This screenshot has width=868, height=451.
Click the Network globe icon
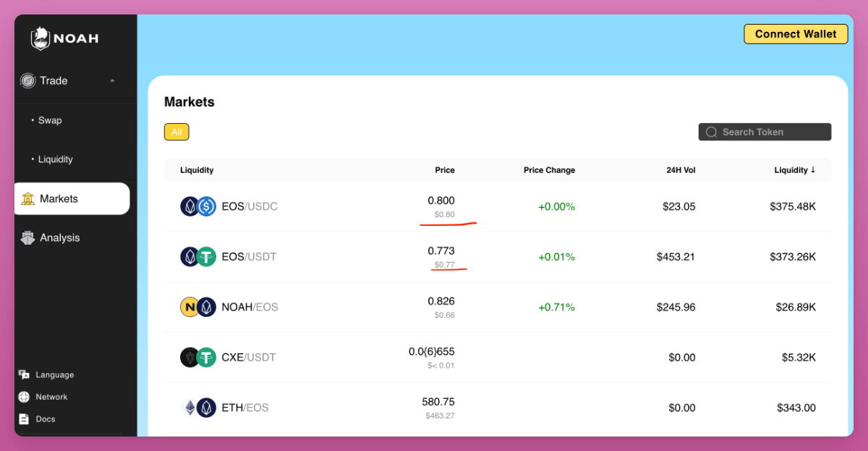24,397
